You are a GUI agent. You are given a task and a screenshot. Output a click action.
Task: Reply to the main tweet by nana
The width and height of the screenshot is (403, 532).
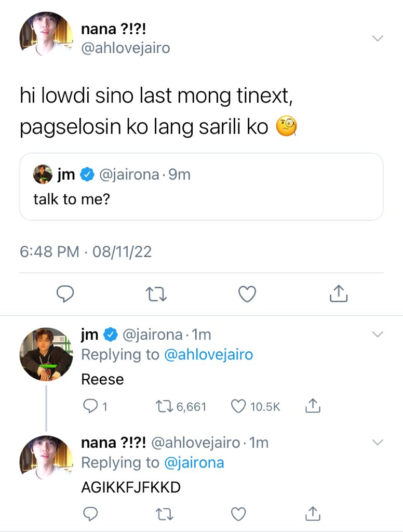coord(65,294)
